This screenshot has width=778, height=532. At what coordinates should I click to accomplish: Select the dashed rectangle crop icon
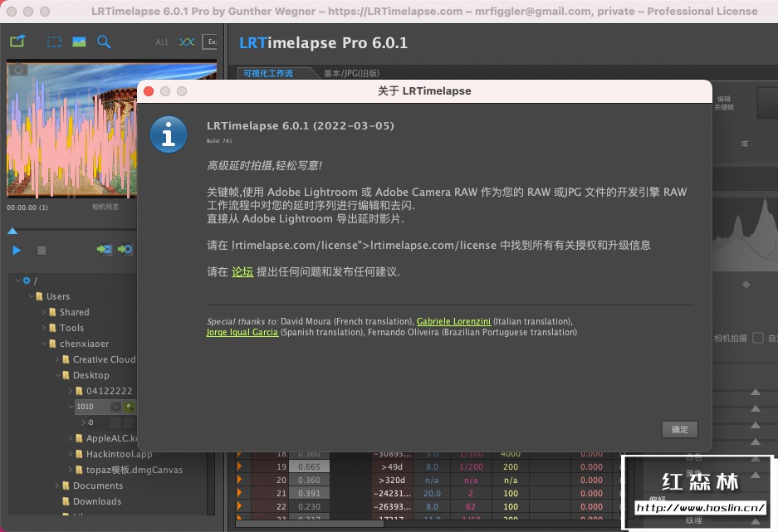(x=54, y=41)
